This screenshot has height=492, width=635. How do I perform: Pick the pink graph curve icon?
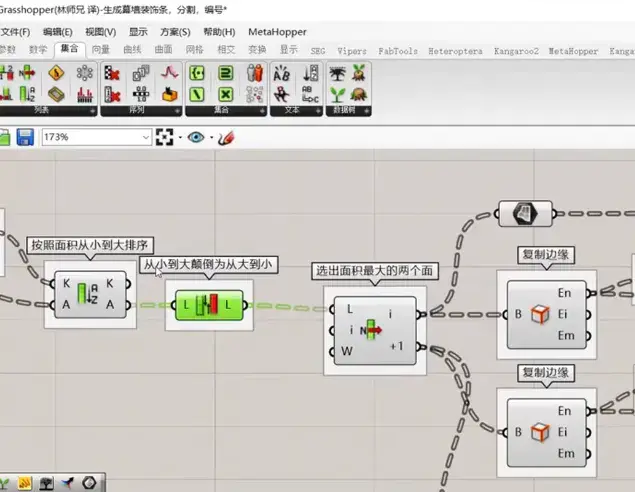point(170,73)
